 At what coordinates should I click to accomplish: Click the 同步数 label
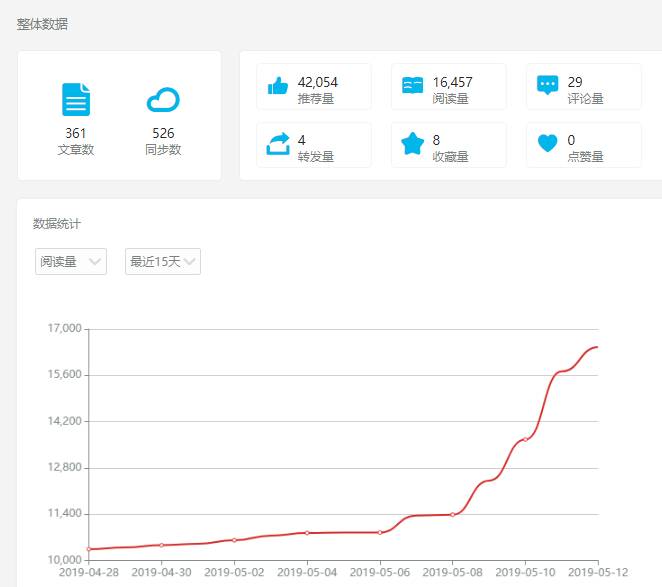[163, 149]
